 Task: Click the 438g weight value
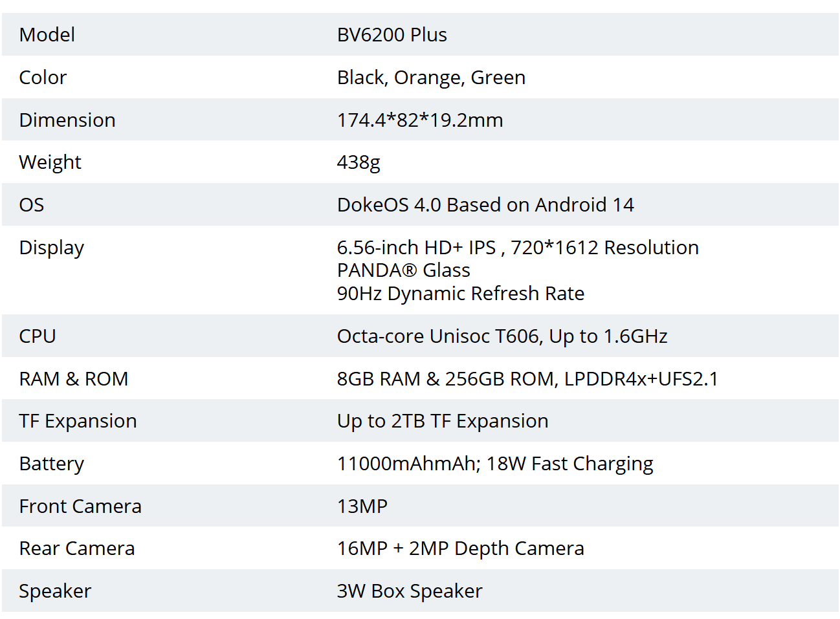point(359,162)
